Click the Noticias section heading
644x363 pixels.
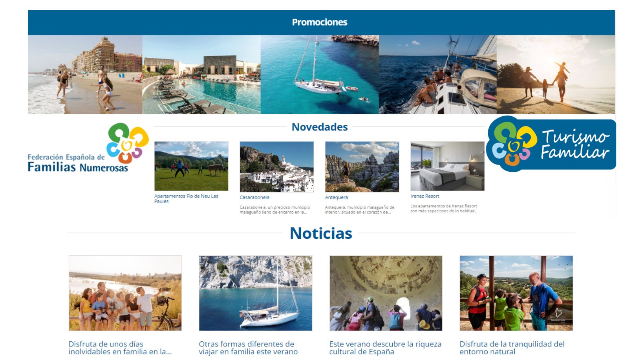pos(321,233)
